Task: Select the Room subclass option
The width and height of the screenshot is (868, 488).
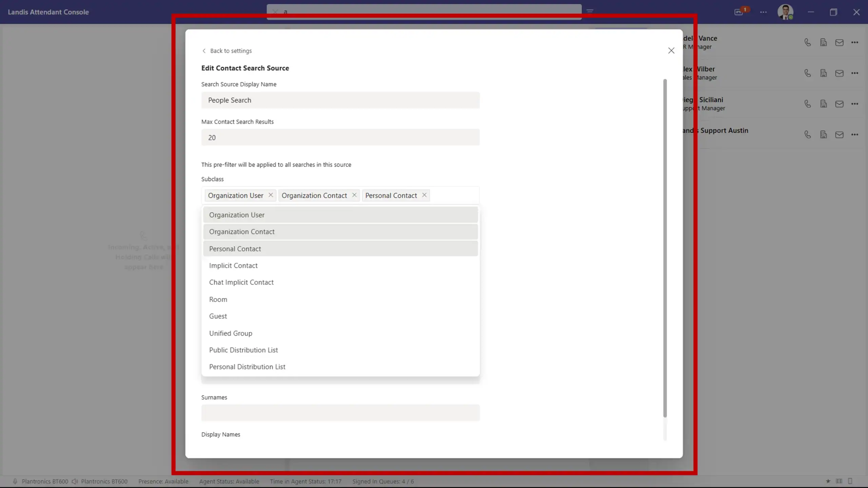Action: click(218, 300)
